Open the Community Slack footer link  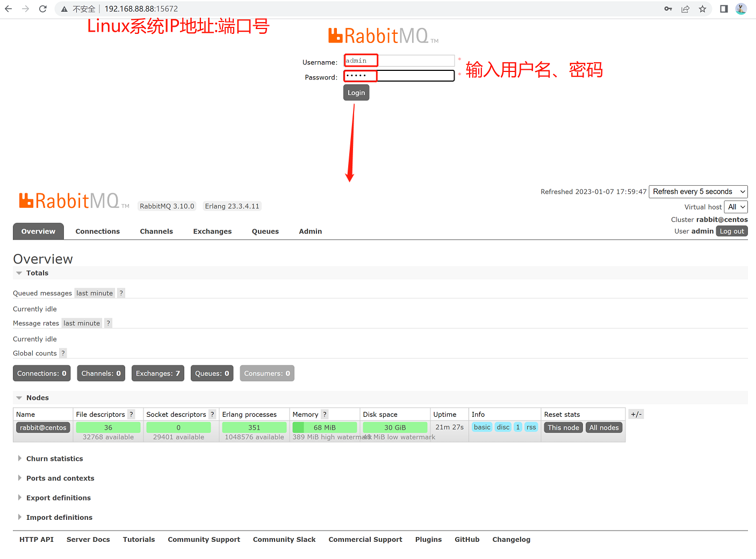284,540
